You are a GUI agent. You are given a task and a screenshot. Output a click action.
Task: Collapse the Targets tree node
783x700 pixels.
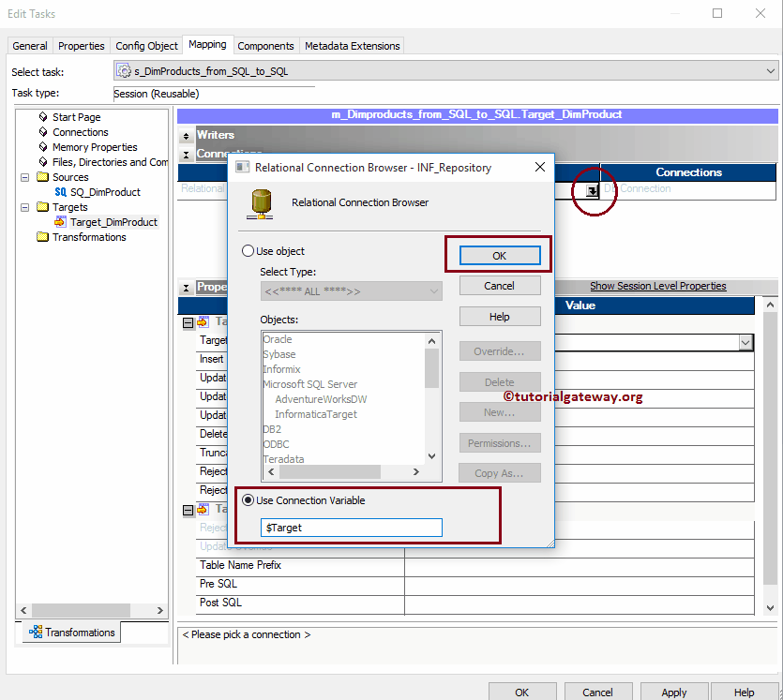(25, 207)
